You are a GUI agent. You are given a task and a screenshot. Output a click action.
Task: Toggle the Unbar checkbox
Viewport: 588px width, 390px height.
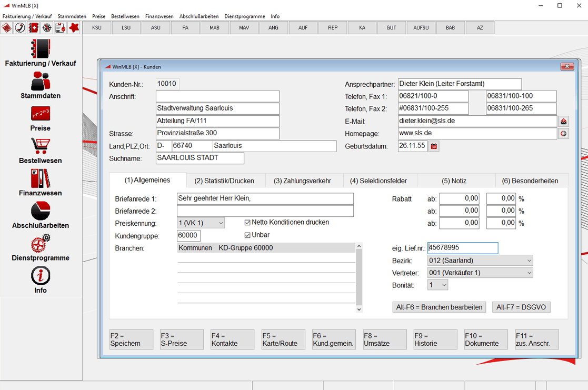point(247,235)
